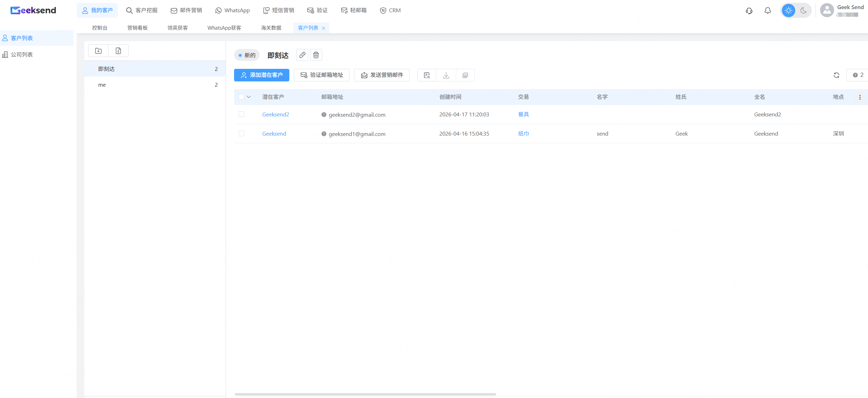Open Geeksend2 customer link
868x398 pixels.
coord(276,115)
